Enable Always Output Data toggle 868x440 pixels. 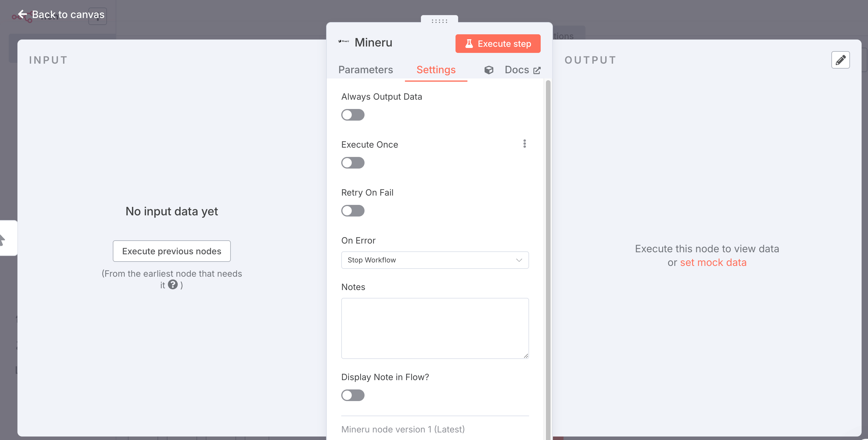click(x=352, y=115)
